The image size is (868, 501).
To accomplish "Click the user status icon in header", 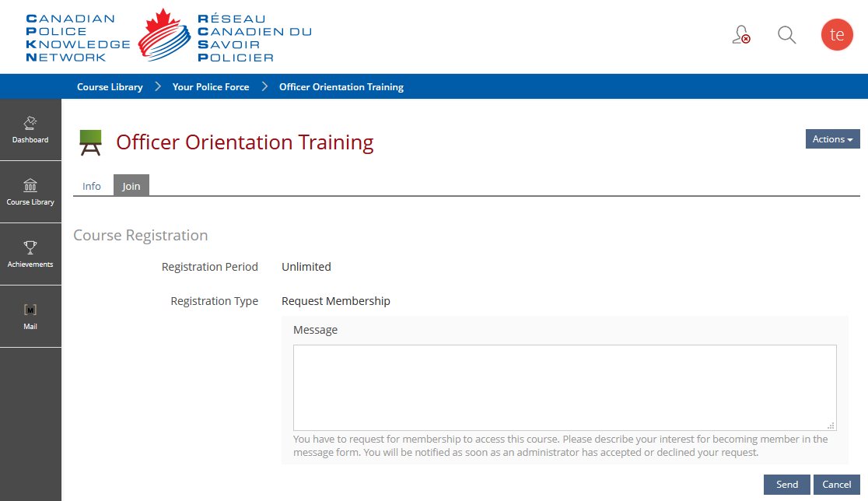I will 741,34.
